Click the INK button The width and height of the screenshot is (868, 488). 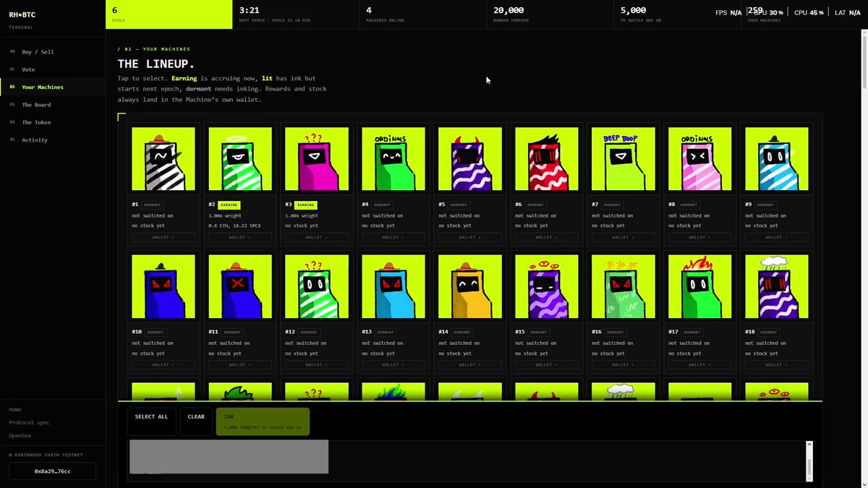pyautogui.click(x=263, y=421)
